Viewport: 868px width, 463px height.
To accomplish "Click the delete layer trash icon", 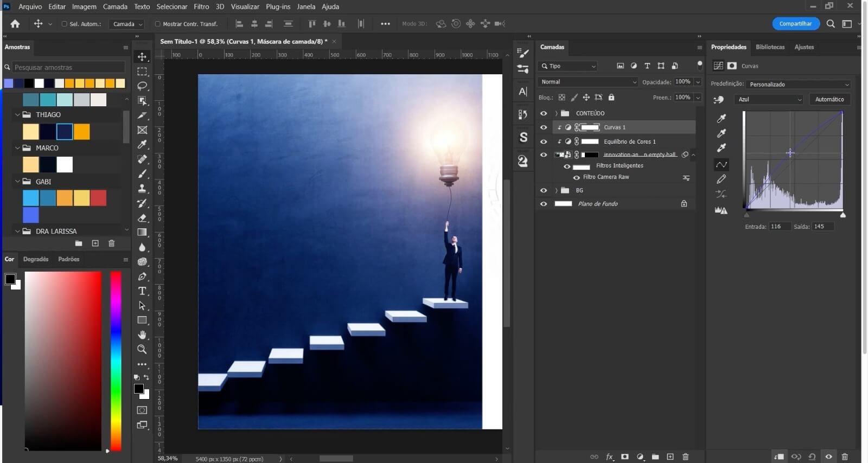I will point(685,456).
